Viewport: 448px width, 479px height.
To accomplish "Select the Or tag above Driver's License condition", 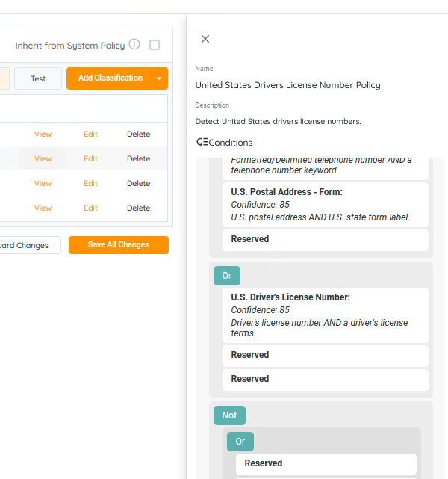I will click(227, 276).
